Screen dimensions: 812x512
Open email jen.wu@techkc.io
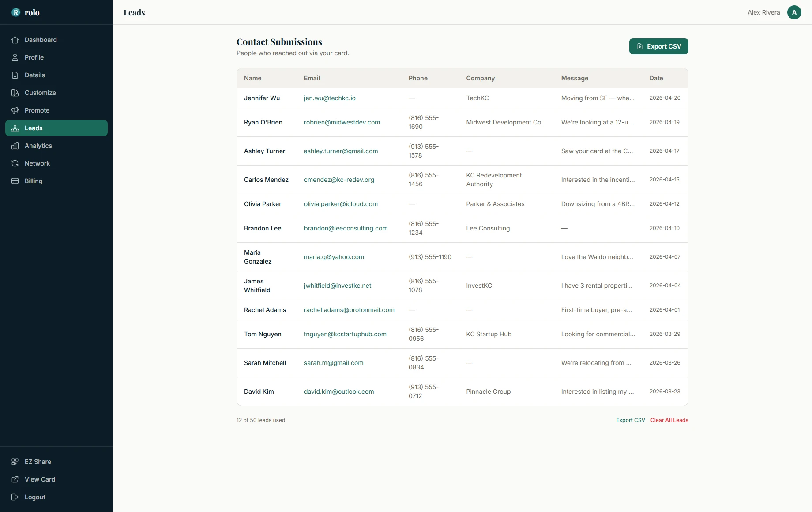(x=330, y=98)
